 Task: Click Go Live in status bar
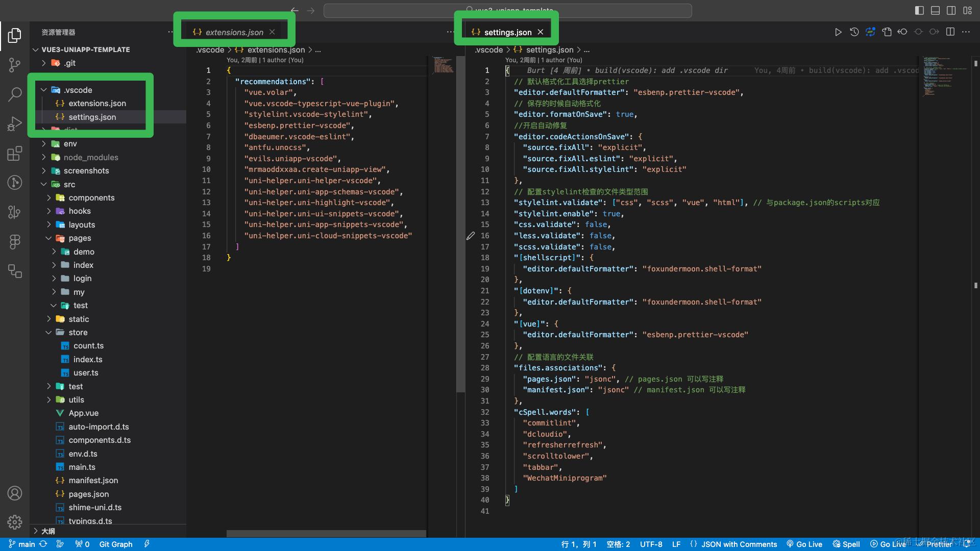(805, 544)
